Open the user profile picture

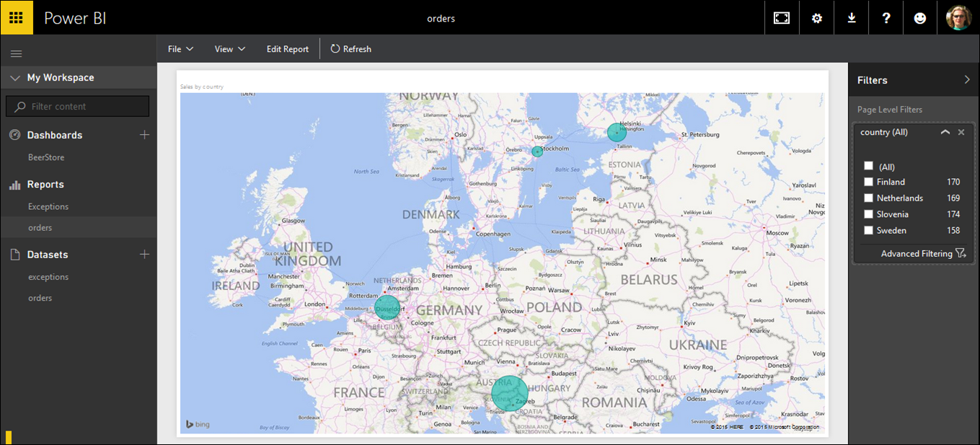coord(959,18)
